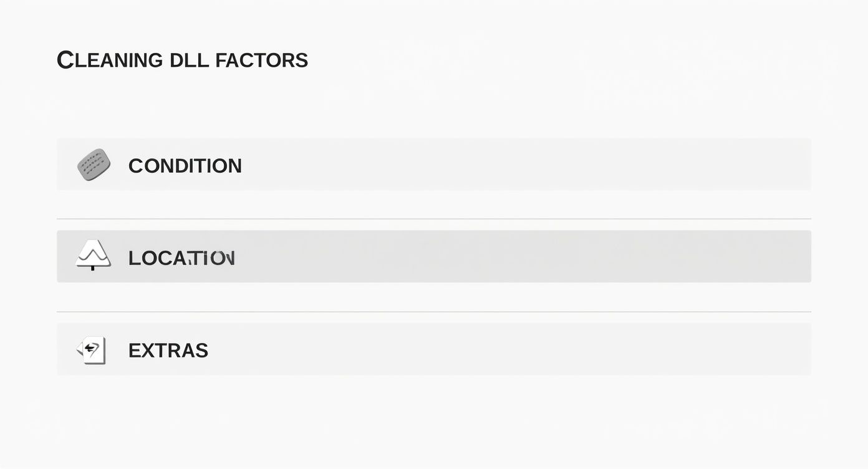Viewport: 868px width, 469px height.
Task: Click the middle of the Extras bar
Action: tap(433, 349)
